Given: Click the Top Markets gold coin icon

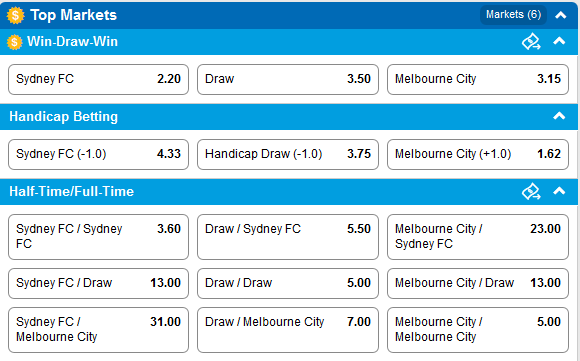Looking at the screenshot, I should tap(16, 16).
